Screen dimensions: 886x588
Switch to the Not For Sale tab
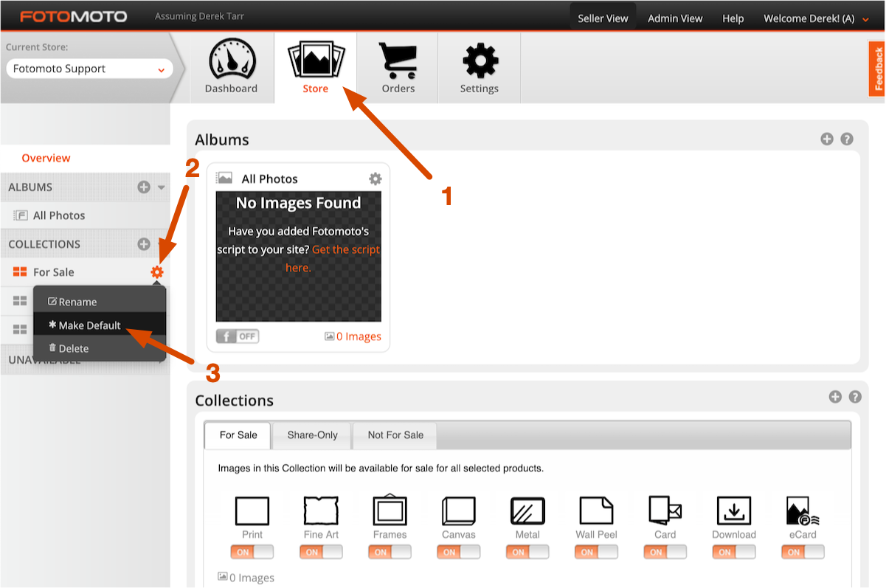395,435
